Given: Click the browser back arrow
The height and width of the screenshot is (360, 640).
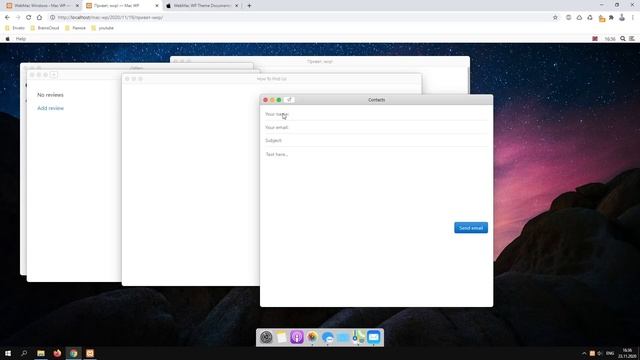Looking at the screenshot, I should coord(7,18).
